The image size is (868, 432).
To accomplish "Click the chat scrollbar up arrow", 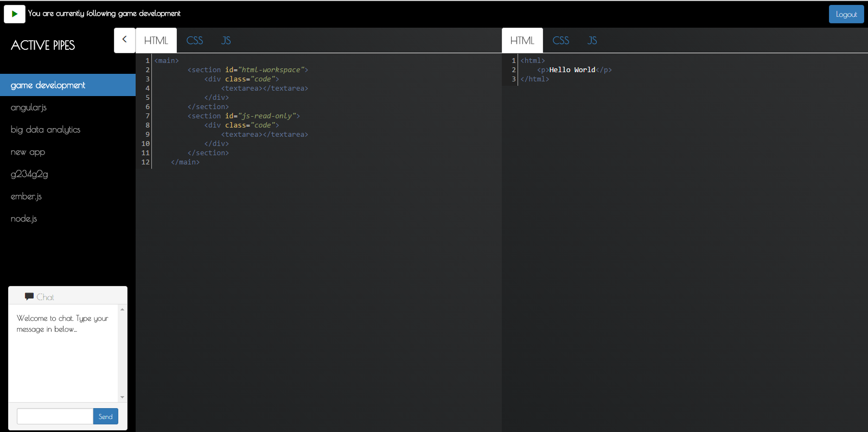I will pyautogui.click(x=122, y=309).
